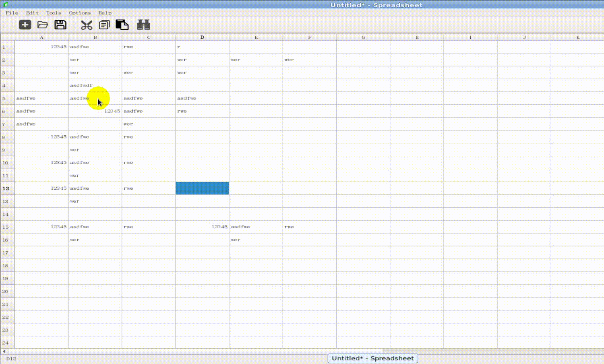This screenshot has width=604, height=364.
Task: Open the Edit menu
Action: click(32, 13)
